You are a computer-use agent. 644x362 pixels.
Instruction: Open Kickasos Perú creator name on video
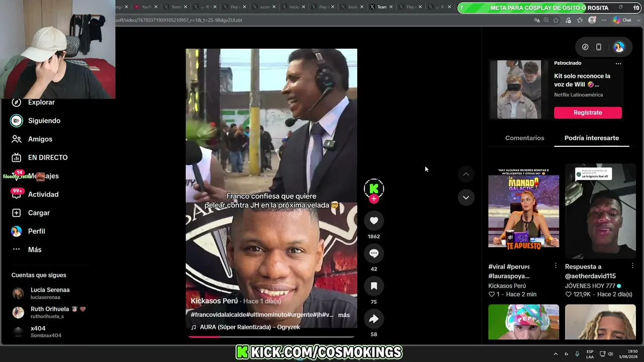[214, 301]
